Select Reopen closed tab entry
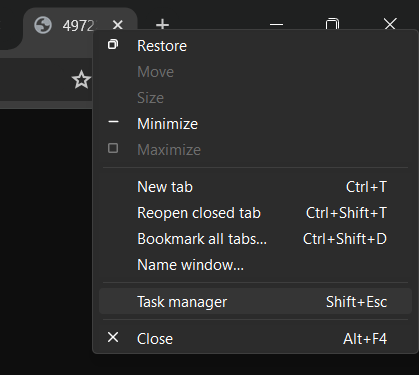This screenshot has height=375, width=419. pos(255,213)
